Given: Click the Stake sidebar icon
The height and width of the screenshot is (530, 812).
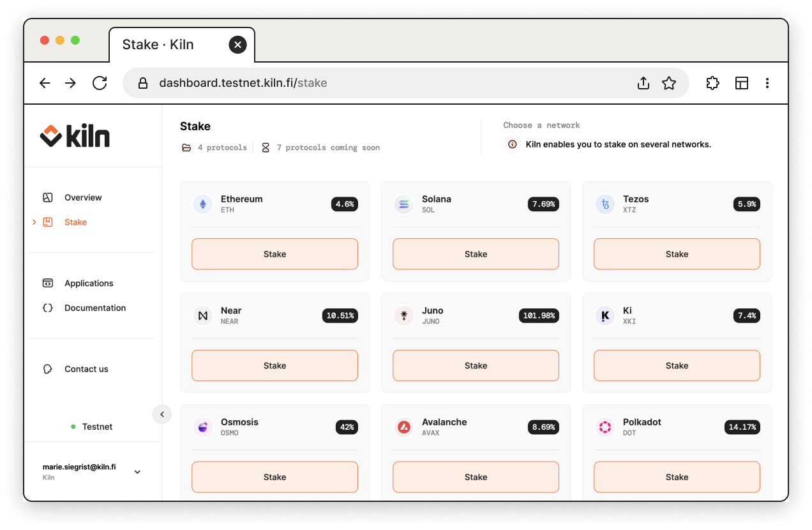Looking at the screenshot, I should tap(47, 222).
